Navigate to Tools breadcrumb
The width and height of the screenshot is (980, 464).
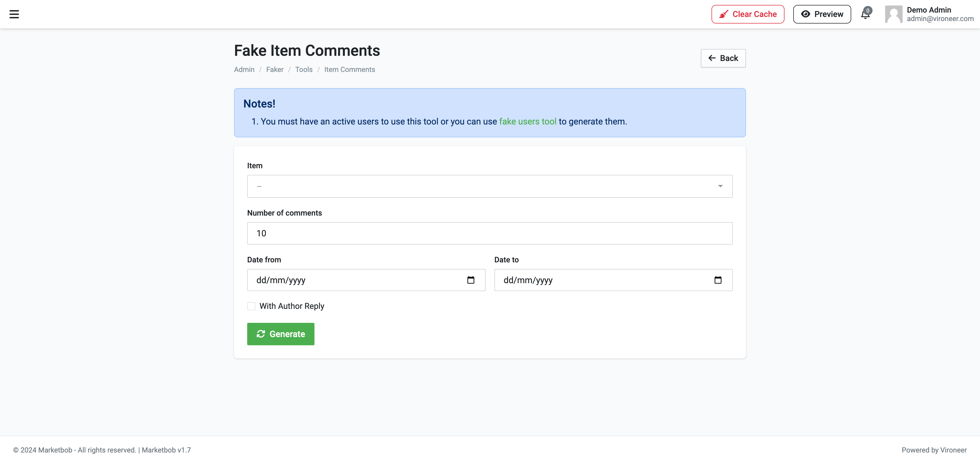[304, 69]
